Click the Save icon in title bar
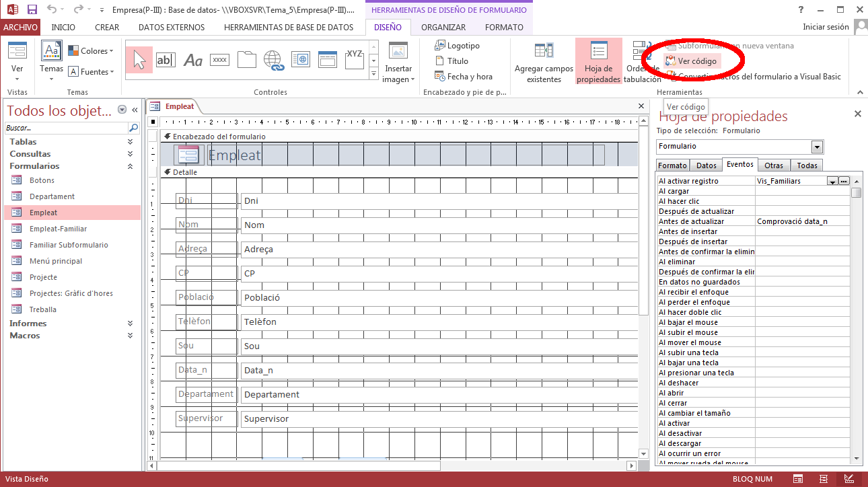Screen dimensions: 868x487 click(32, 10)
